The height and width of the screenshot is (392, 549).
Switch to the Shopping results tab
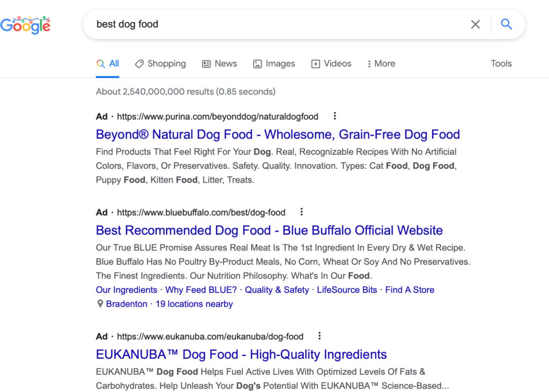pyautogui.click(x=160, y=64)
